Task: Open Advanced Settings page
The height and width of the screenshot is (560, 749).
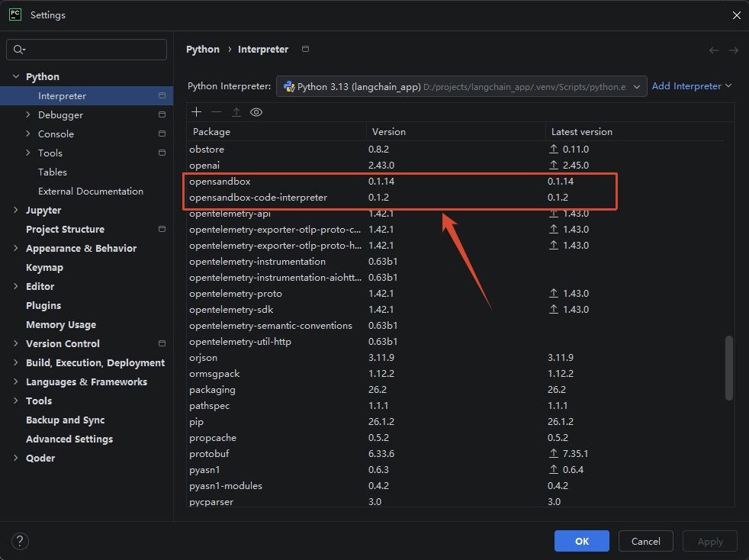Action: 69,439
